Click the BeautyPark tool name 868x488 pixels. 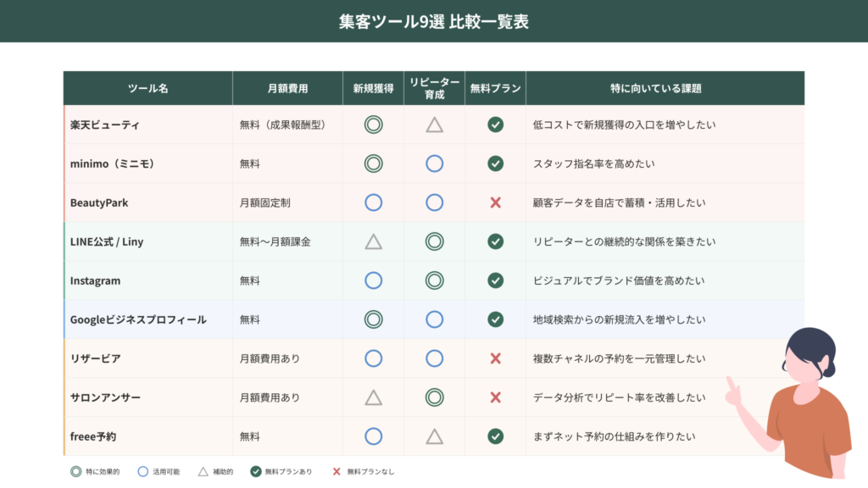pos(99,202)
